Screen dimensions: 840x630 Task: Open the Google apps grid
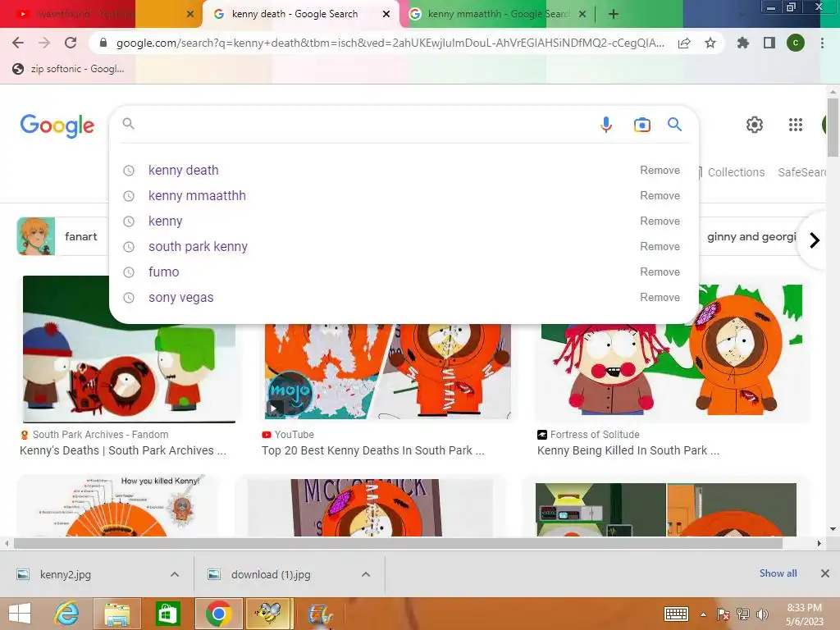point(796,125)
